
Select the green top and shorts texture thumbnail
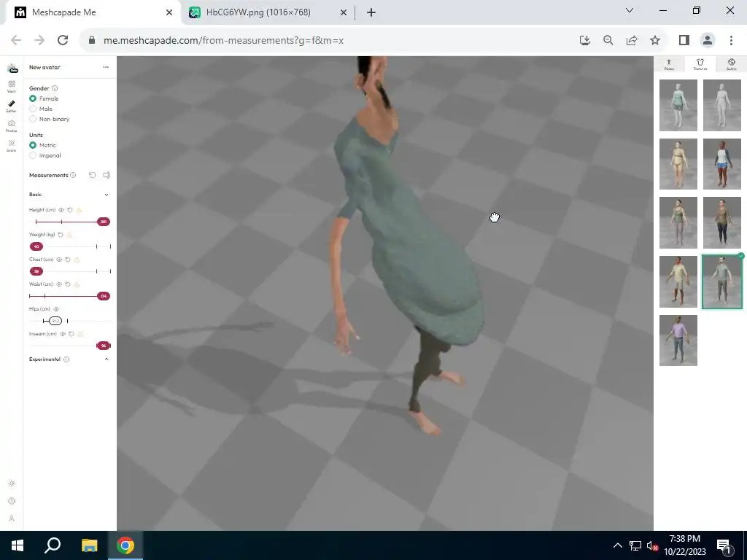pos(678,105)
